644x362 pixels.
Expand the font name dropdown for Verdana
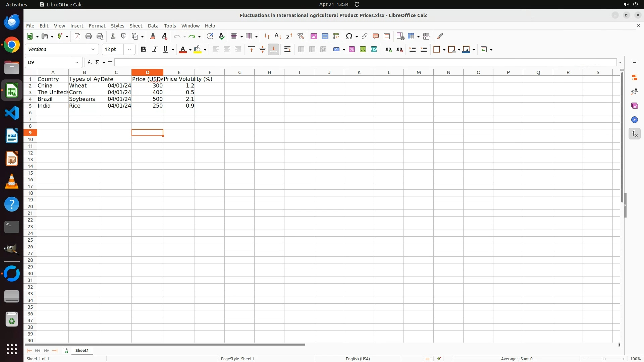(x=93, y=50)
